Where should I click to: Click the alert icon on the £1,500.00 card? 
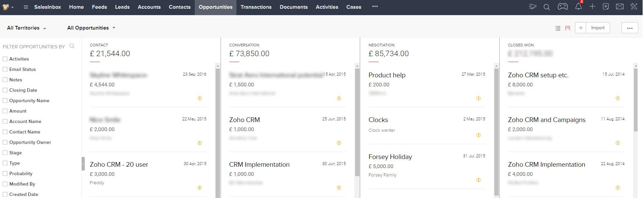tap(339, 98)
